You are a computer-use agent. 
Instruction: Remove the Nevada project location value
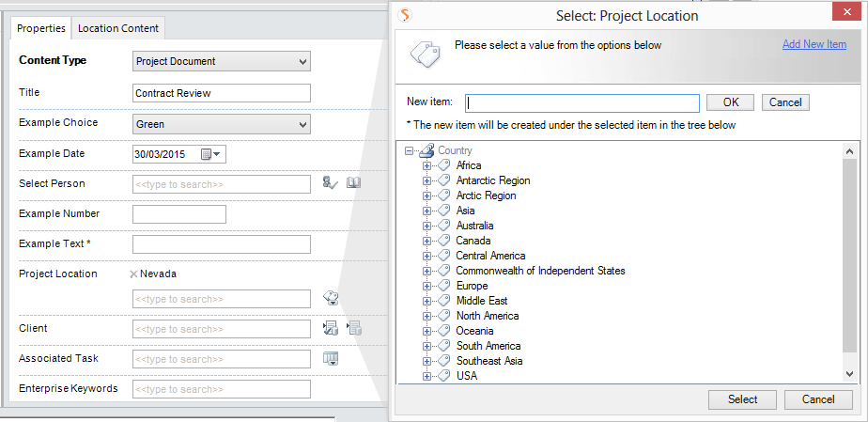click(x=133, y=274)
